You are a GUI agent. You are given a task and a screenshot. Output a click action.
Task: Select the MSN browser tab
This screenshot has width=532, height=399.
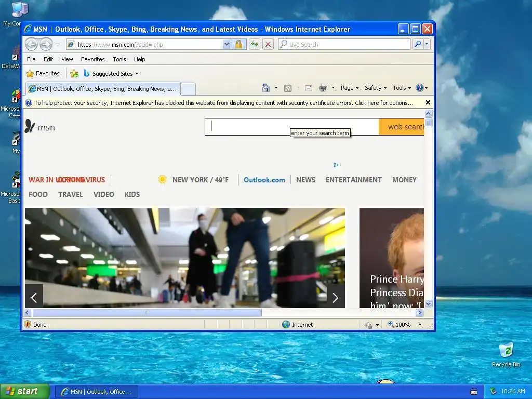click(x=103, y=89)
